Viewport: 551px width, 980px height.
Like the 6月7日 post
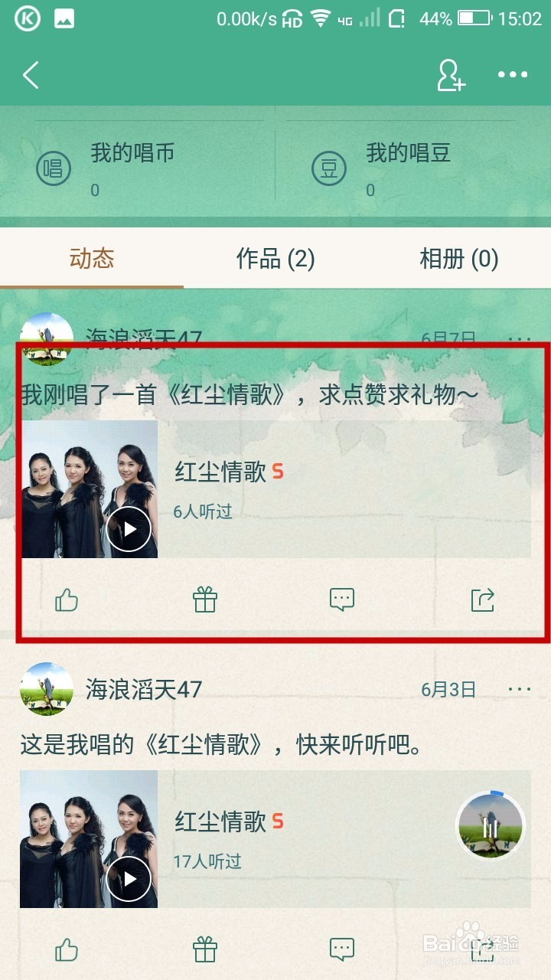tap(67, 600)
